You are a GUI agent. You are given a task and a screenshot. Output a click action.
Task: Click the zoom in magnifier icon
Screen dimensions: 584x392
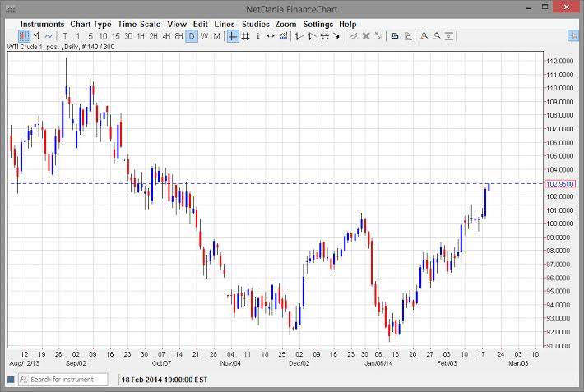click(x=424, y=36)
